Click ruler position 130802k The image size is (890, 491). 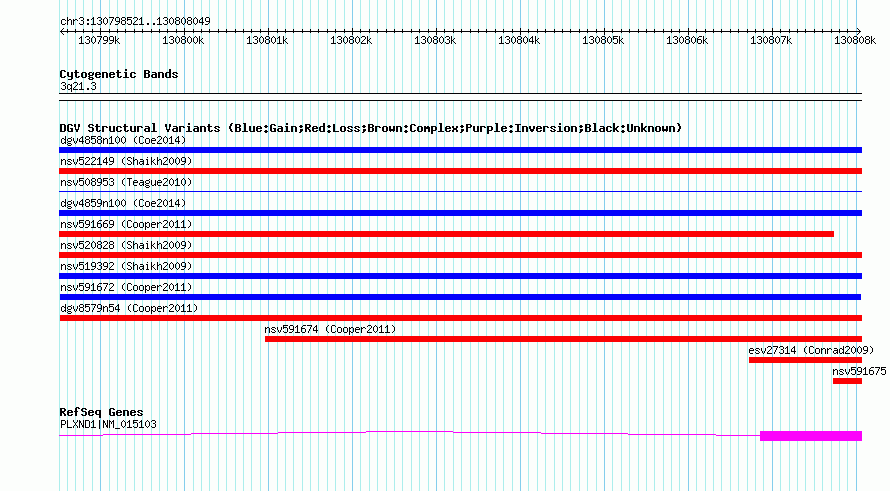pyautogui.click(x=351, y=40)
